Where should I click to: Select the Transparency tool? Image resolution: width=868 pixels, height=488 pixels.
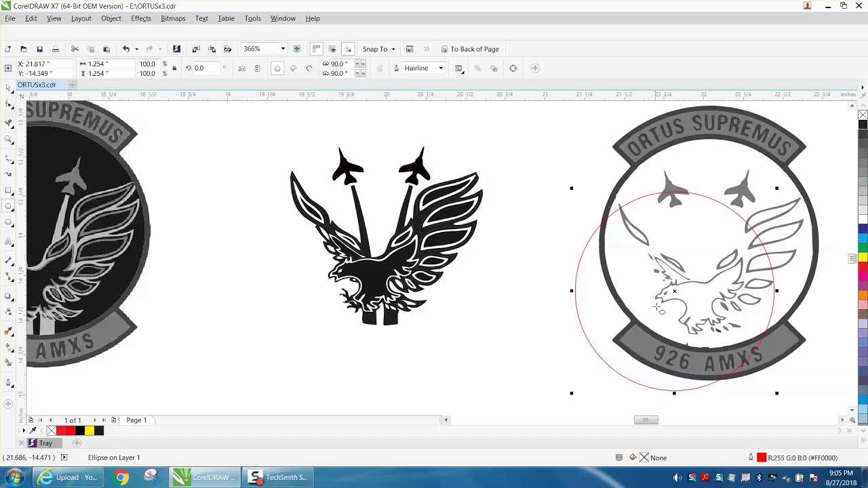(x=8, y=312)
